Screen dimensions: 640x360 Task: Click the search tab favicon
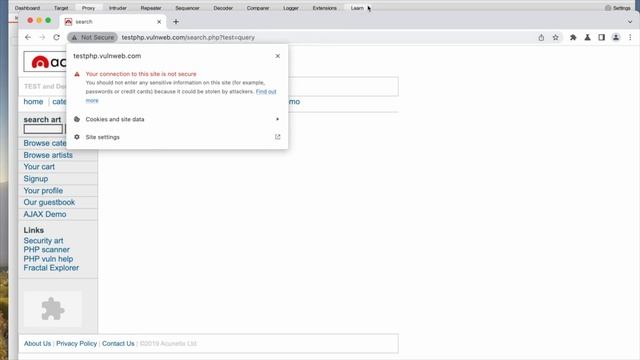point(68,22)
